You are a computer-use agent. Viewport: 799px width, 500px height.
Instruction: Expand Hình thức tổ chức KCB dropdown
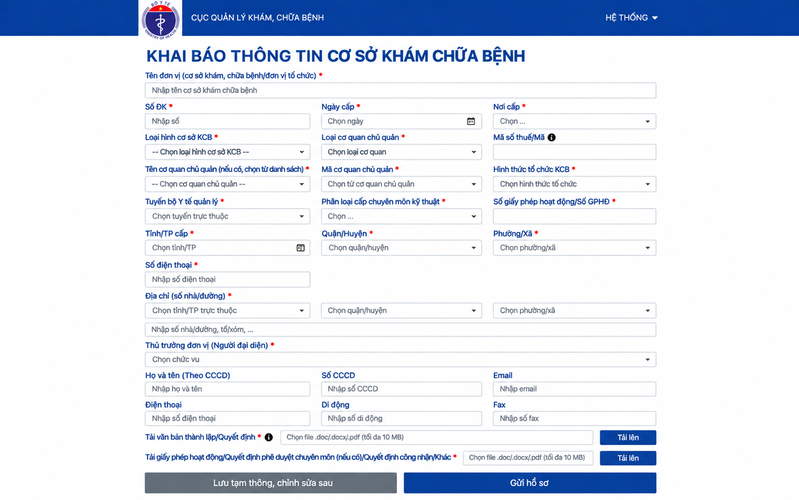(x=574, y=184)
